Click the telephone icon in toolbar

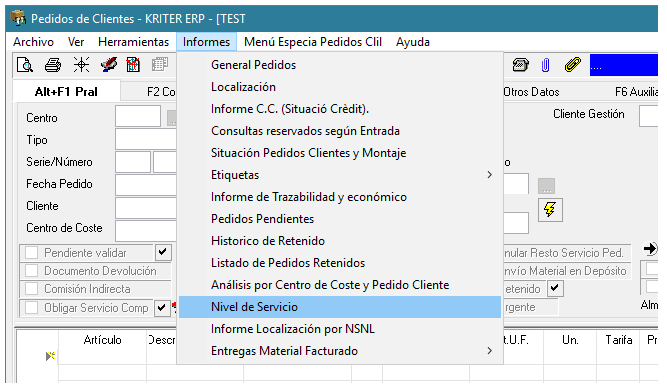coord(521,65)
